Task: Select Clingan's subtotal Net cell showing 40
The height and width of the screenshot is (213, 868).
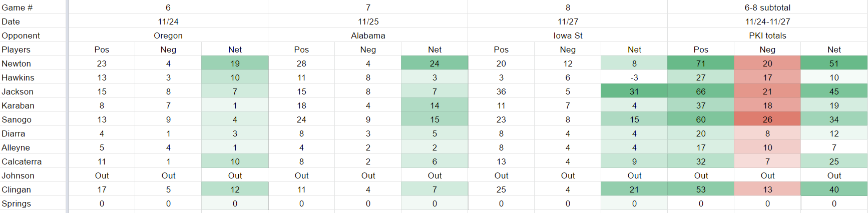Action: (834, 189)
